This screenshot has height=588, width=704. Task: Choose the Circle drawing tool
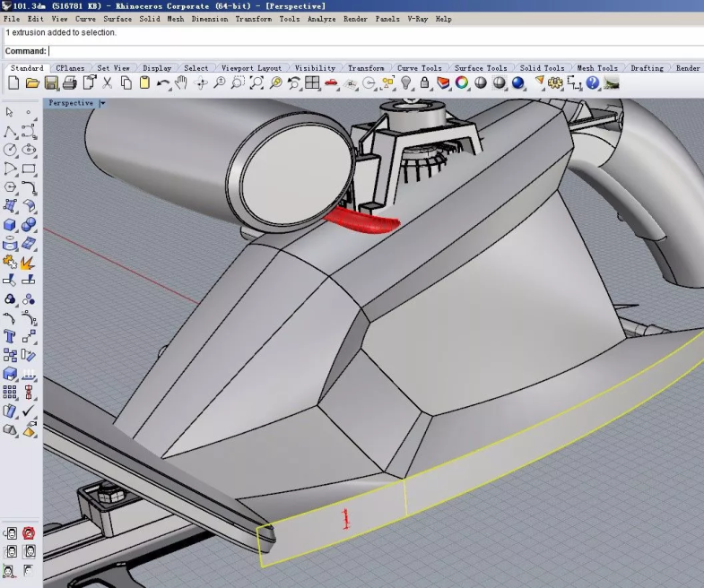[10, 150]
